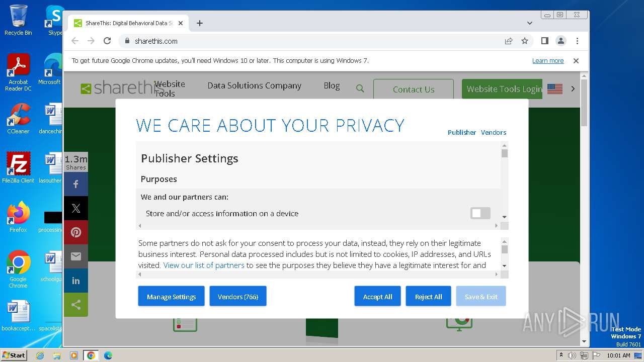Click settings panel scroll down arrow
Image resolution: width=644 pixels, height=362 pixels.
tap(505, 218)
